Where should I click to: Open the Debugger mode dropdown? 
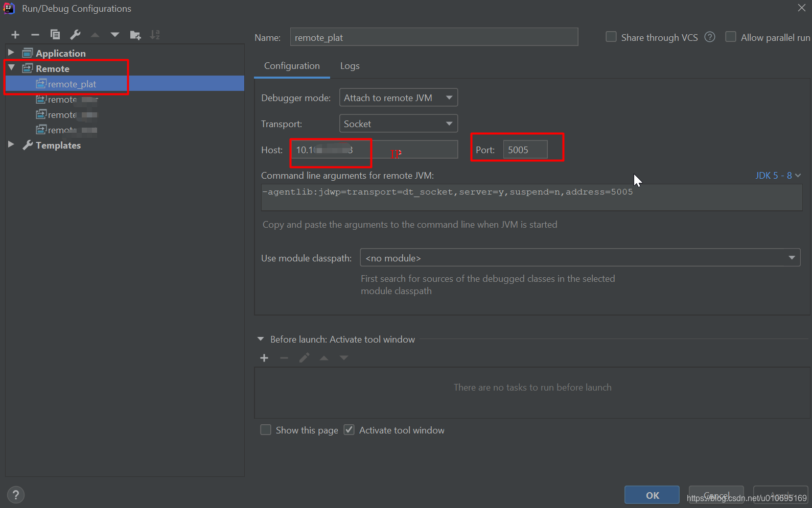(x=399, y=98)
